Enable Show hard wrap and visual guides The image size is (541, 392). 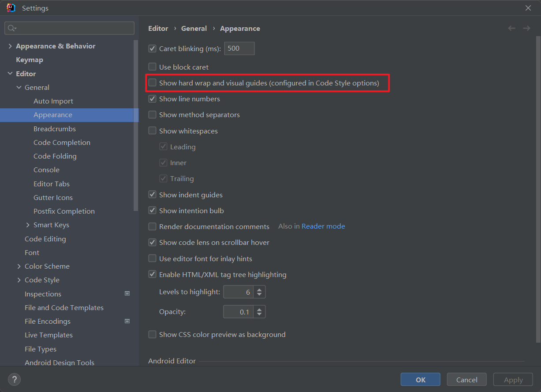(x=153, y=83)
